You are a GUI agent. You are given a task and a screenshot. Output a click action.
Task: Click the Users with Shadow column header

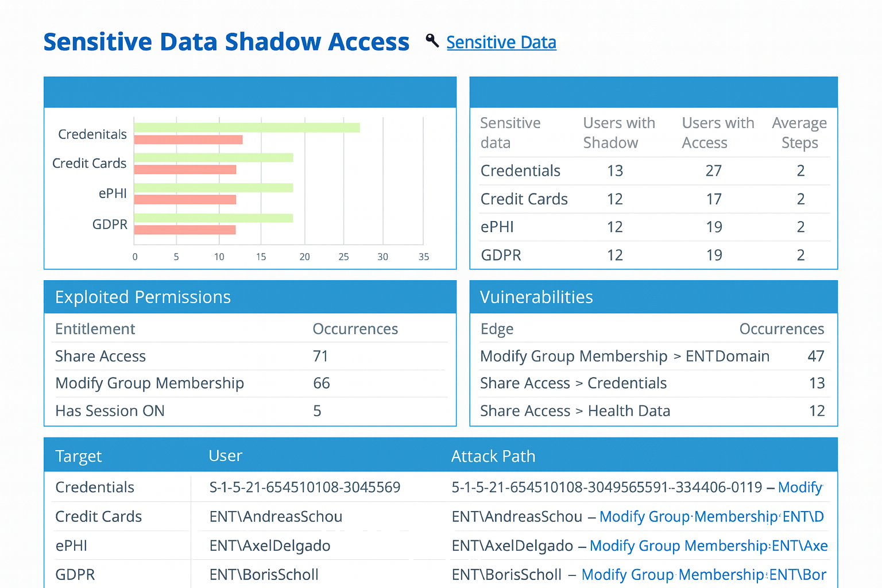point(619,133)
